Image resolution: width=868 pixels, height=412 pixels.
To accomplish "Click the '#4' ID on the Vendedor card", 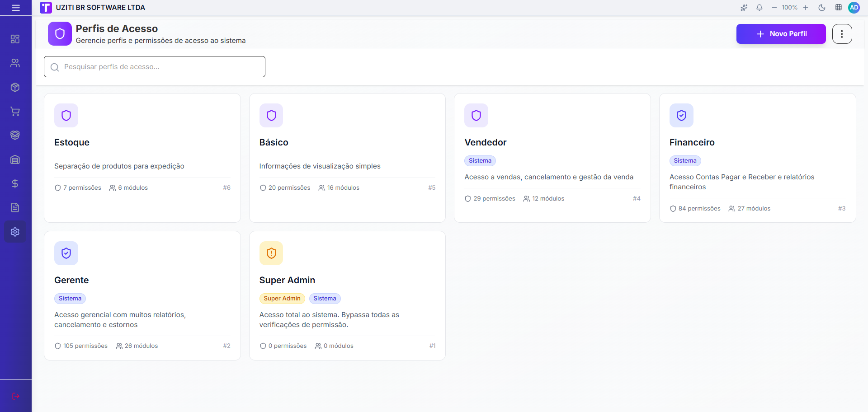I will [637, 199].
